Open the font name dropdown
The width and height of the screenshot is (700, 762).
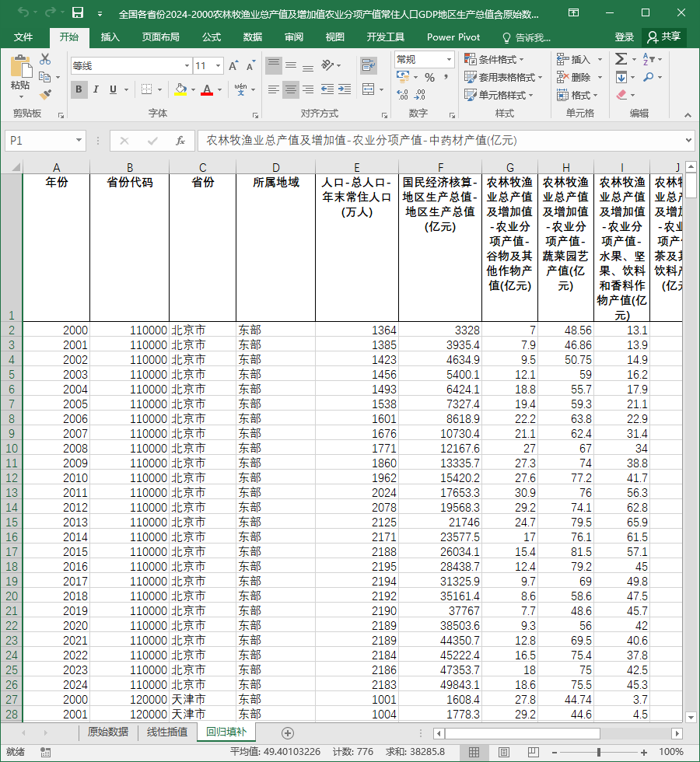tap(187, 65)
